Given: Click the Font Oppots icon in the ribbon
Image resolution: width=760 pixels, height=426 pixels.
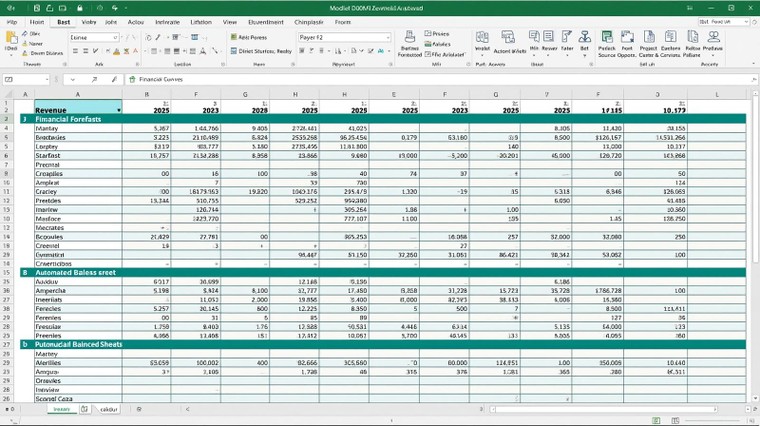Looking at the screenshot, I should [627, 40].
